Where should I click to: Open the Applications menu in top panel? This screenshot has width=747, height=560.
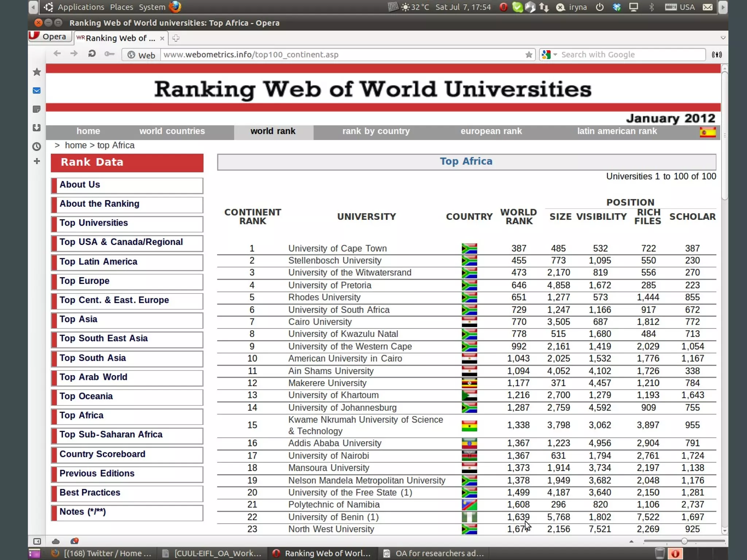point(81,7)
